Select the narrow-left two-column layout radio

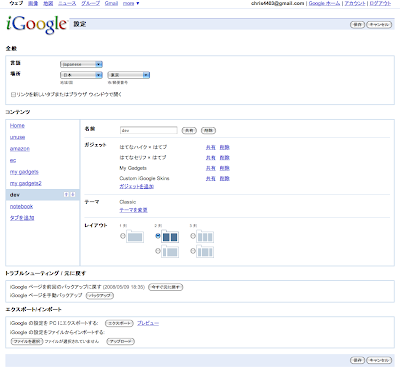tap(158, 251)
